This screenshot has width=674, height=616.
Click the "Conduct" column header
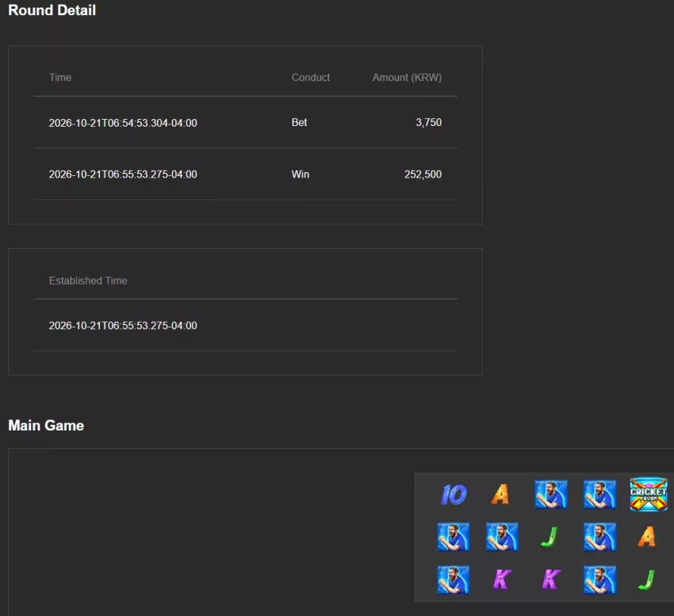pos(311,78)
